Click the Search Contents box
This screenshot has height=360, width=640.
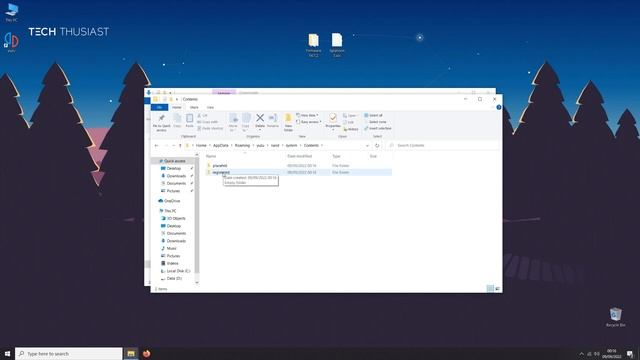[x=443, y=146]
